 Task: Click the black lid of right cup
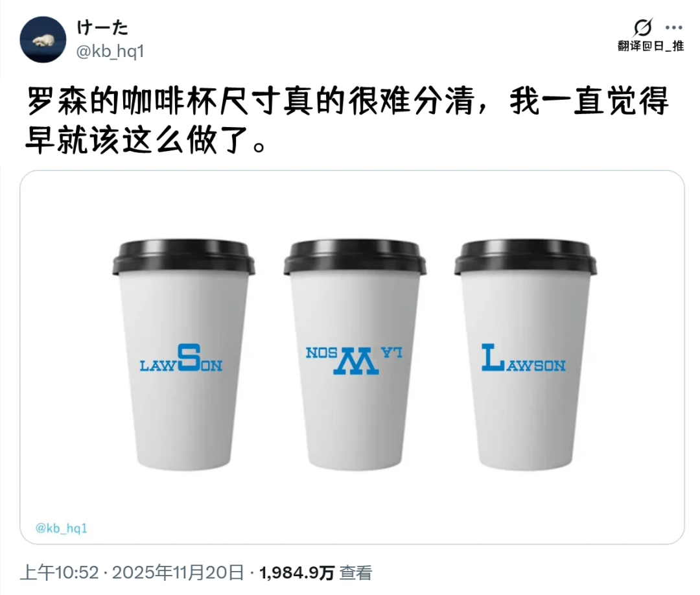click(x=526, y=257)
